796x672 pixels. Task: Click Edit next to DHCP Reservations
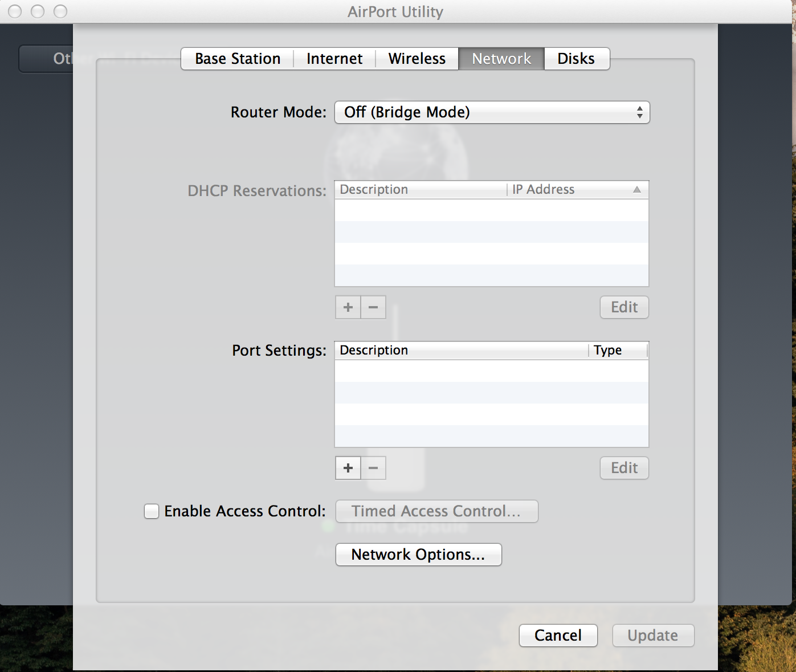[624, 307]
